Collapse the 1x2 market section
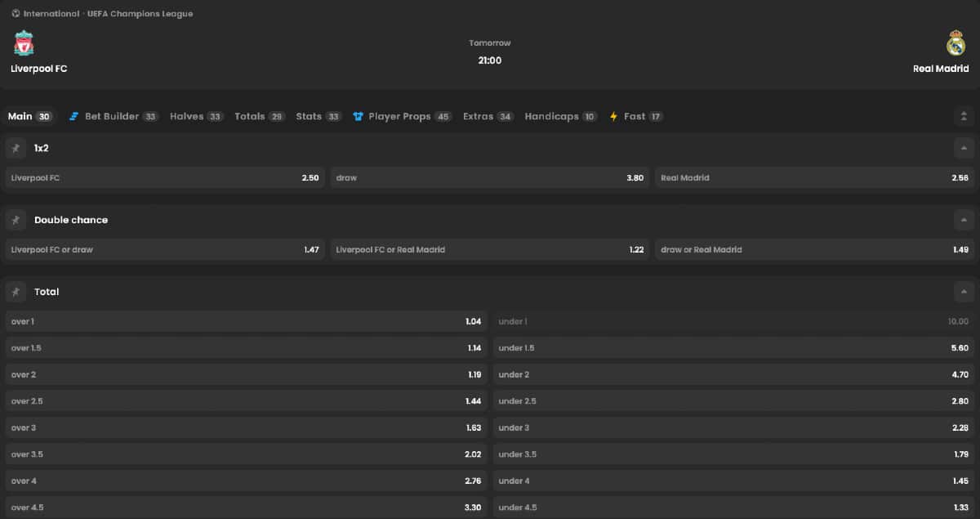The height and width of the screenshot is (519, 980). (964, 148)
